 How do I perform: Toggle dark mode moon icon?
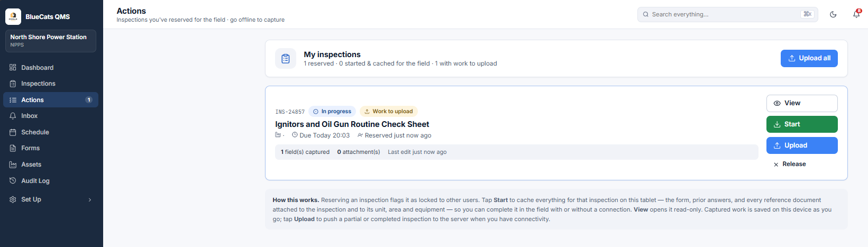(833, 14)
